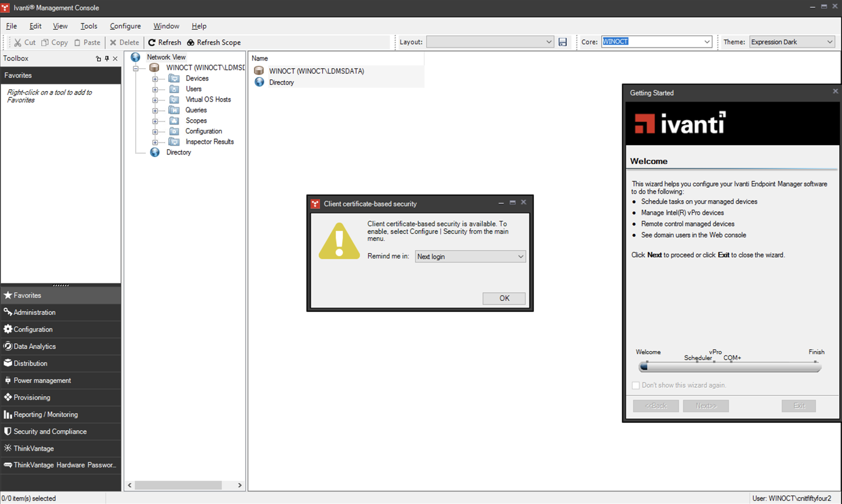The height and width of the screenshot is (504, 842).
Task: Open the Tools menu
Action: tap(89, 26)
